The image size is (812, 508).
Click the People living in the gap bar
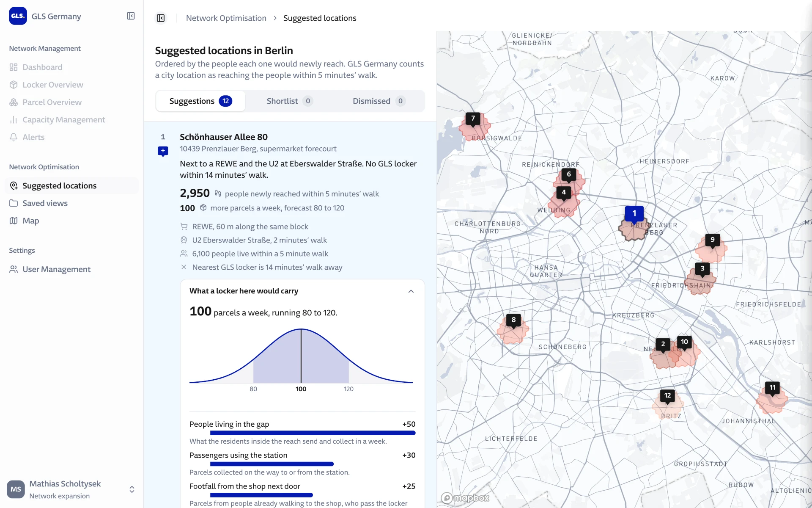[x=313, y=433]
